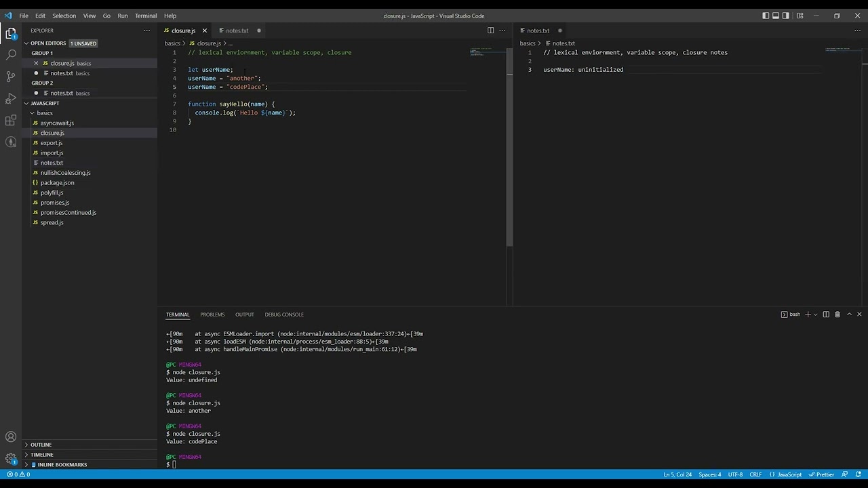Viewport: 868px width, 488px height.
Task: Open the Edit menu
Action: (x=40, y=16)
